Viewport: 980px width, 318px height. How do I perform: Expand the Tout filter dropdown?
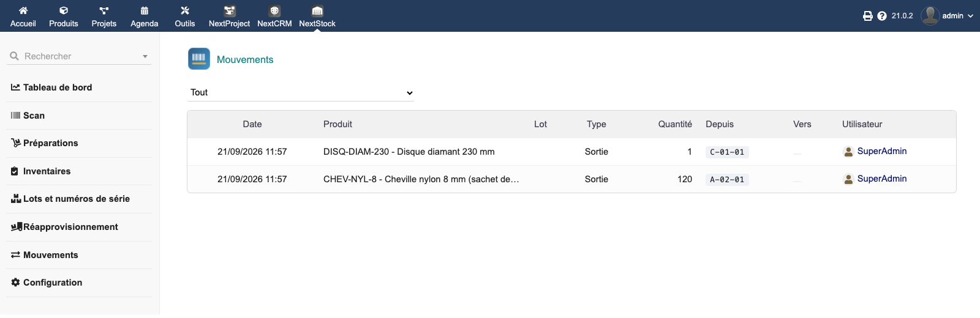tap(301, 92)
